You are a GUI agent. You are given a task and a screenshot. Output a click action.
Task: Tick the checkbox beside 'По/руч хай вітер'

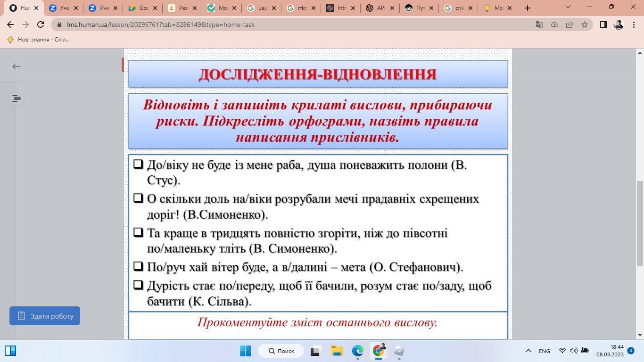(138, 266)
